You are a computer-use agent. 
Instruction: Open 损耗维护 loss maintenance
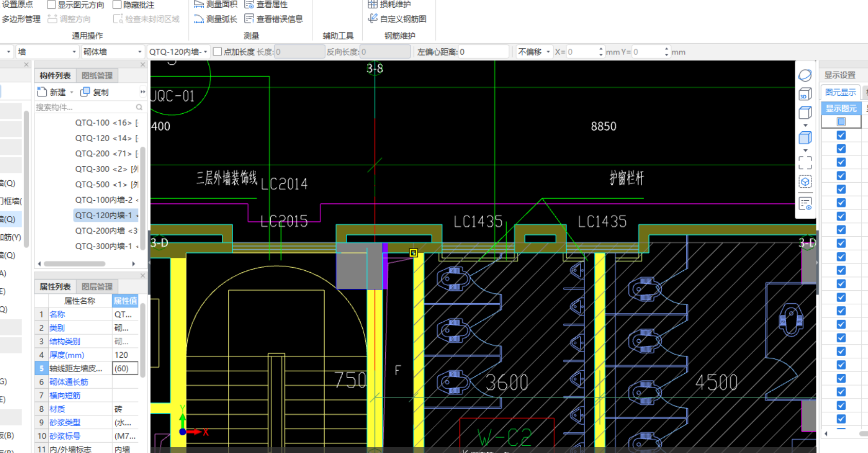click(x=389, y=5)
